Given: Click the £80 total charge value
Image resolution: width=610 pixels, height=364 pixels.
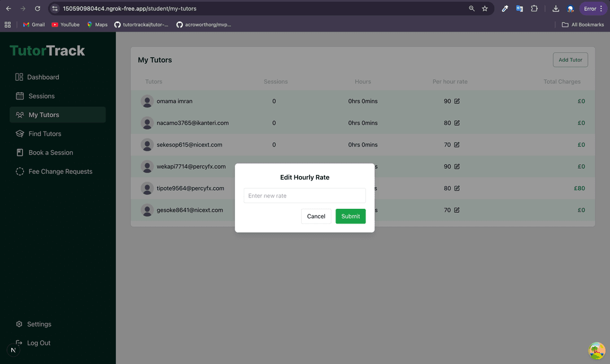Looking at the screenshot, I should coord(579,188).
